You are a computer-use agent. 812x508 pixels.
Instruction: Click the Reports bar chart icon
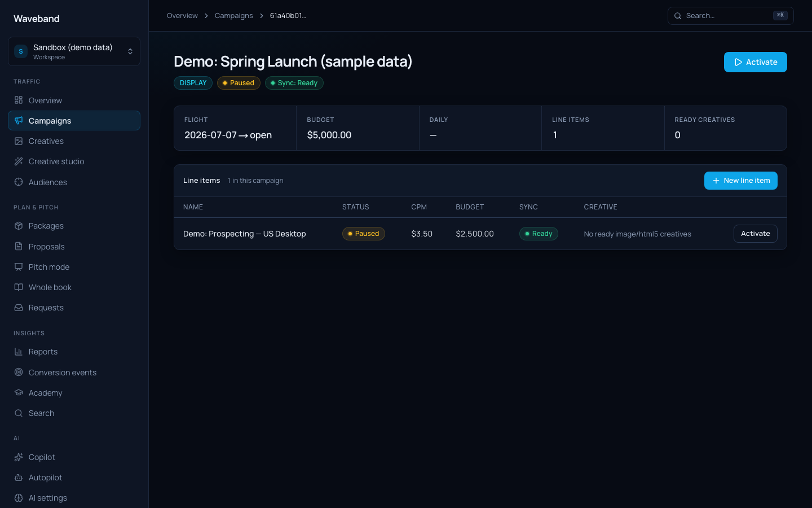coord(19,352)
